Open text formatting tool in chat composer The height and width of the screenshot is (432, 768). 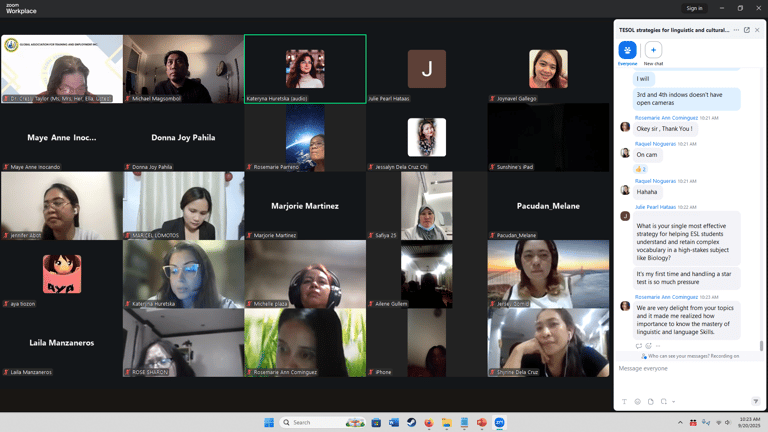624,402
